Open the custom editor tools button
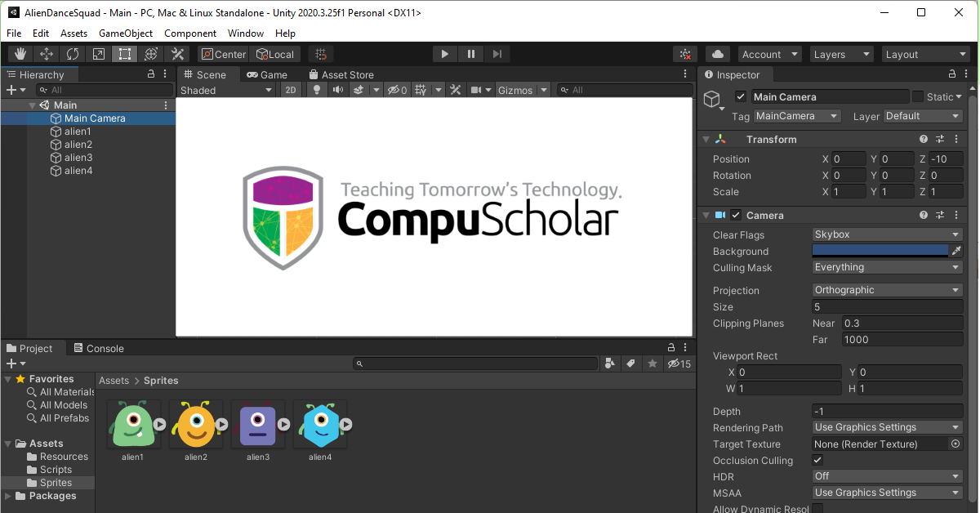Image resolution: width=980 pixels, height=513 pixels. [x=177, y=54]
